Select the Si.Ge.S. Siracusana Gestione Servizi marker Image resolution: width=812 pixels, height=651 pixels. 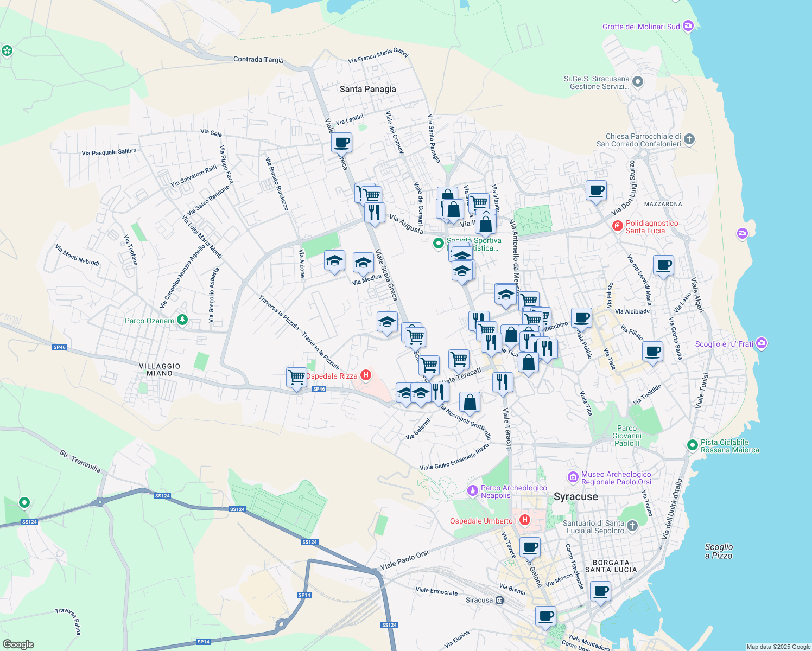click(x=638, y=82)
